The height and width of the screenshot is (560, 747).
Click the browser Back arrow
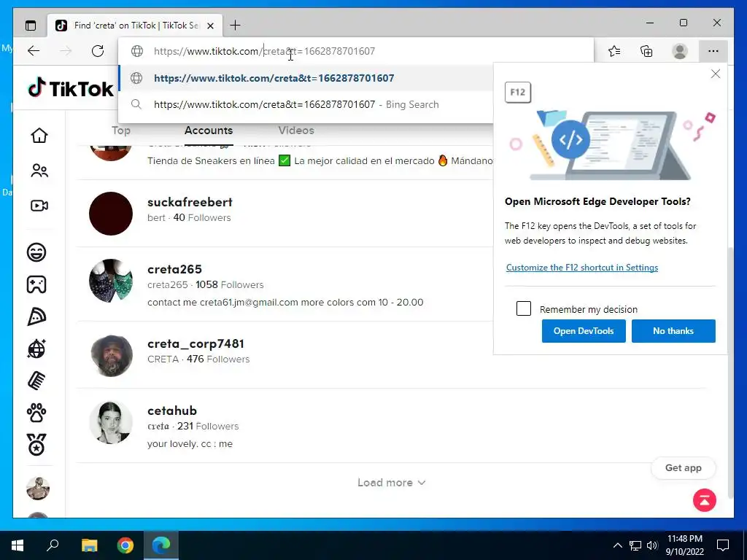coord(34,51)
